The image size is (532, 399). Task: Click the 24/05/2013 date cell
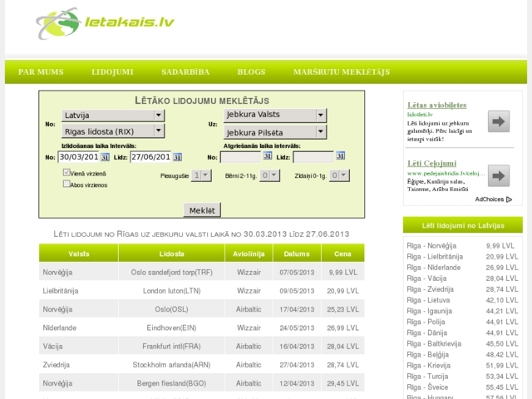point(297,328)
